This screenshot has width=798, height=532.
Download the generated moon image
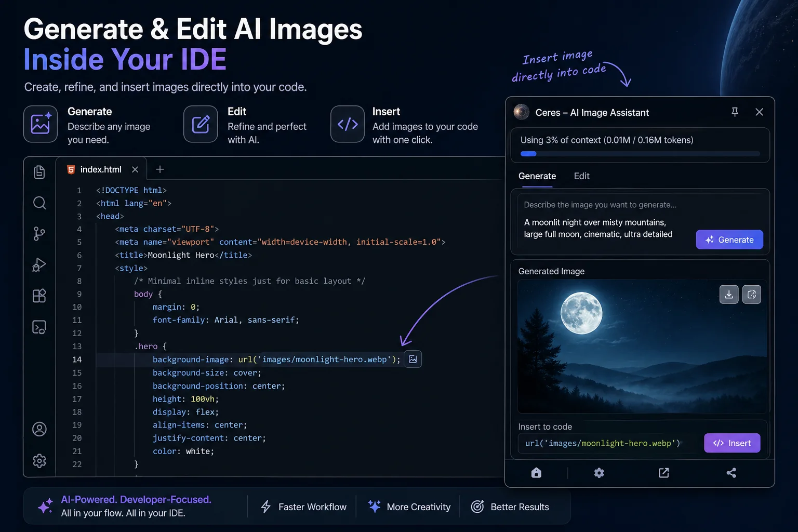coord(729,294)
